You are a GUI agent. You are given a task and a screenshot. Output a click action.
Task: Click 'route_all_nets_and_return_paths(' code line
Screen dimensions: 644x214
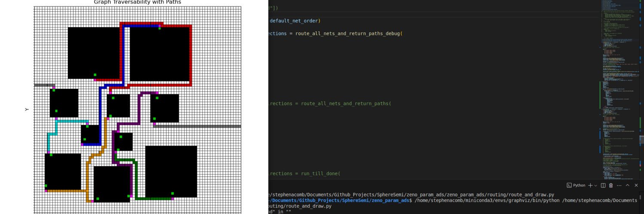pyautogui.click(x=346, y=103)
